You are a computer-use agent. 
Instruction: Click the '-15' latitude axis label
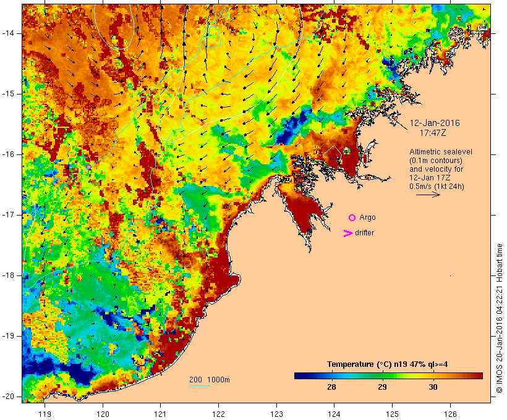point(8,94)
